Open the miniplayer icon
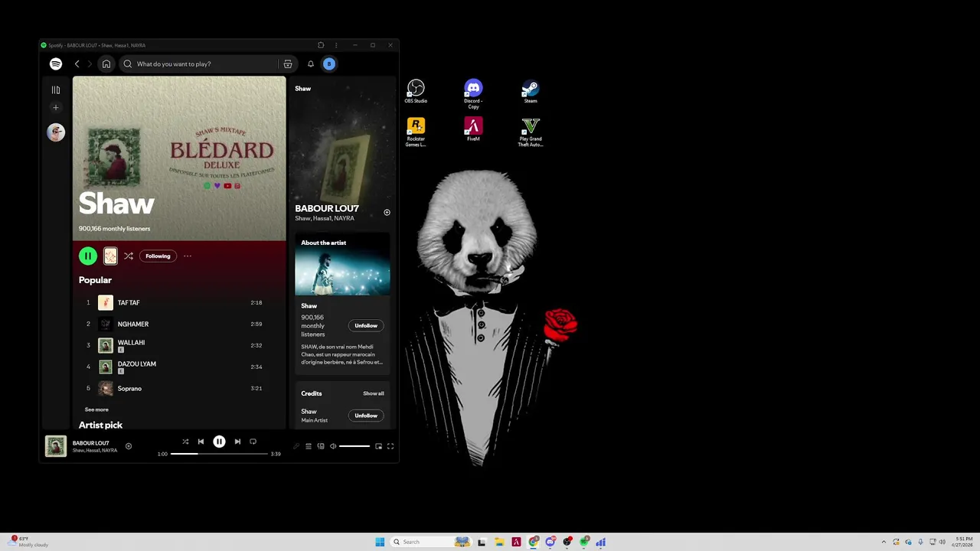Image resolution: width=980 pixels, height=551 pixels. tap(378, 446)
